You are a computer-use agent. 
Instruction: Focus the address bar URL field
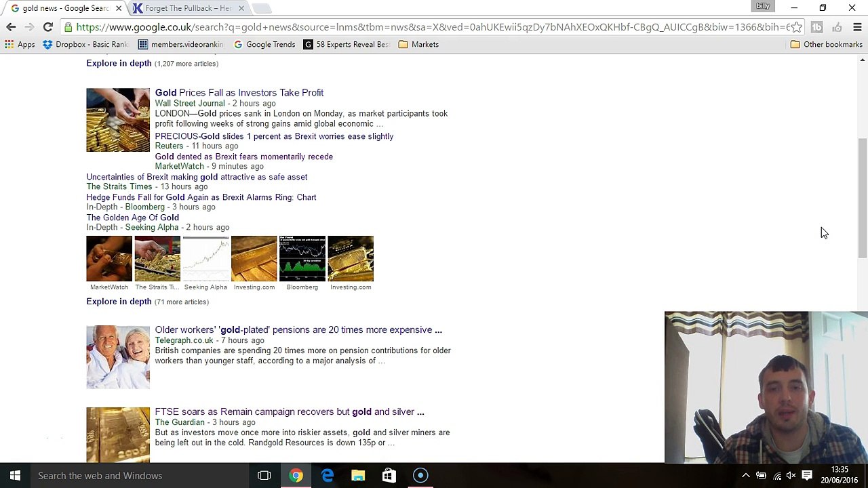pos(433,27)
